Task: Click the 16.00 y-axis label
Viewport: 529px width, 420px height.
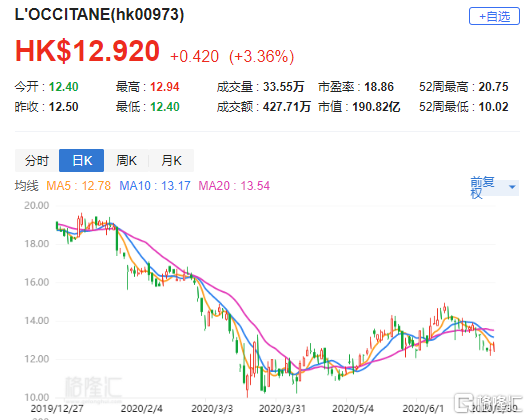Action: (x=36, y=282)
